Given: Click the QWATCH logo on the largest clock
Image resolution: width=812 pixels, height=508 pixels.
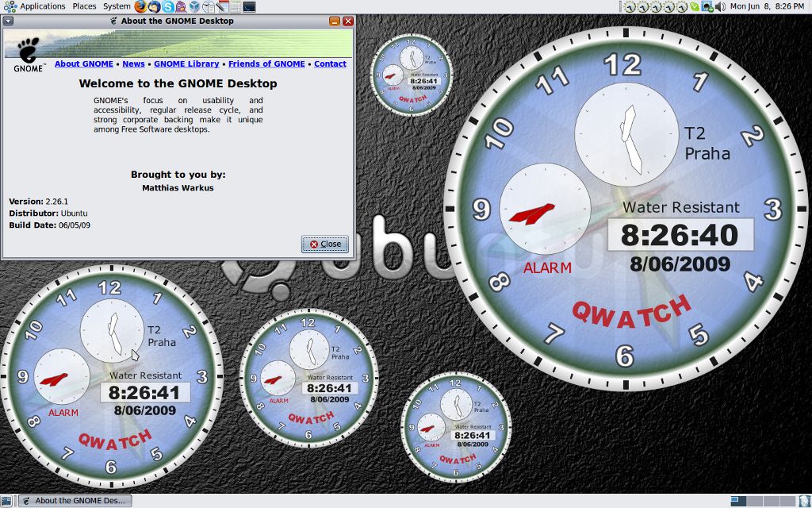Looking at the screenshot, I should pos(632,312).
